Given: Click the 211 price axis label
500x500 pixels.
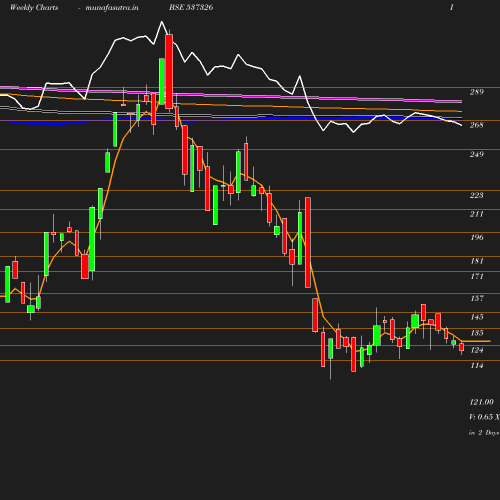Looking at the screenshot, I should [477, 214].
